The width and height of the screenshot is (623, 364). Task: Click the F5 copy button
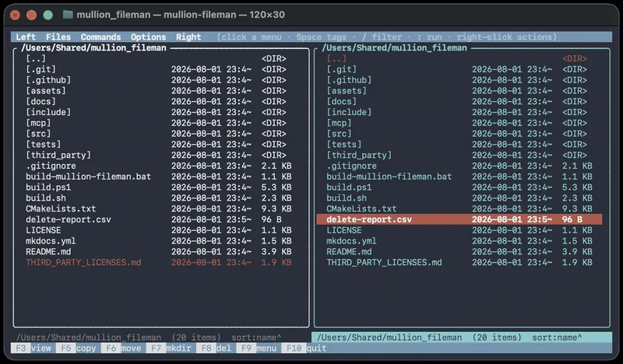[79, 348]
